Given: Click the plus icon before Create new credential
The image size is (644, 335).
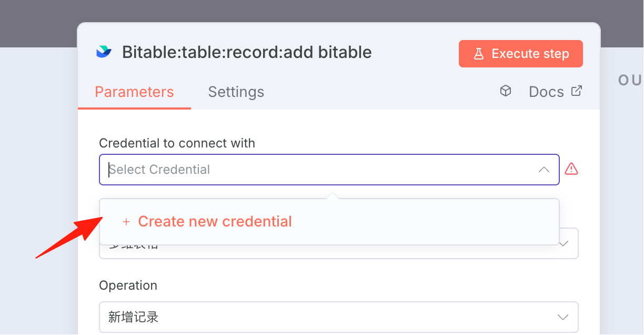Looking at the screenshot, I should (126, 222).
